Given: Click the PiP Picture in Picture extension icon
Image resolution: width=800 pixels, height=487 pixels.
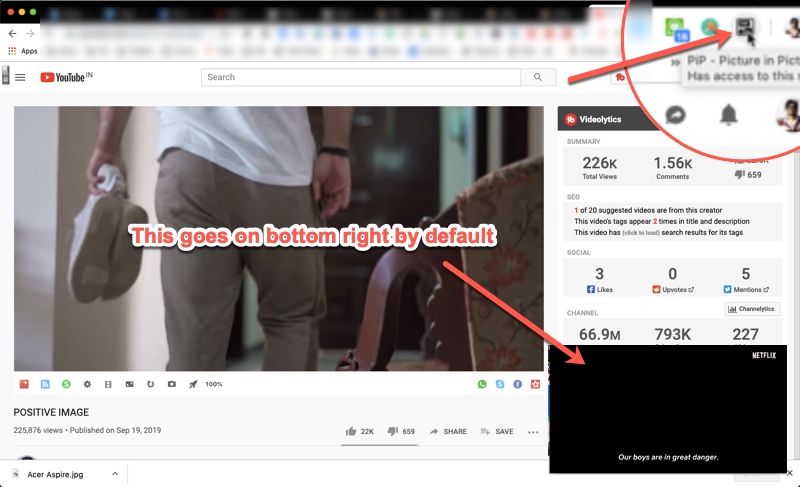Looking at the screenshot, I should point(745,26).
